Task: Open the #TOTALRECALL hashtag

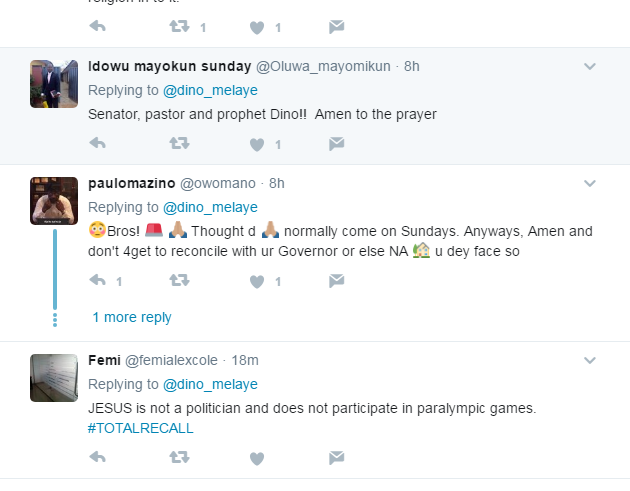Action: [x=140, y=428]
